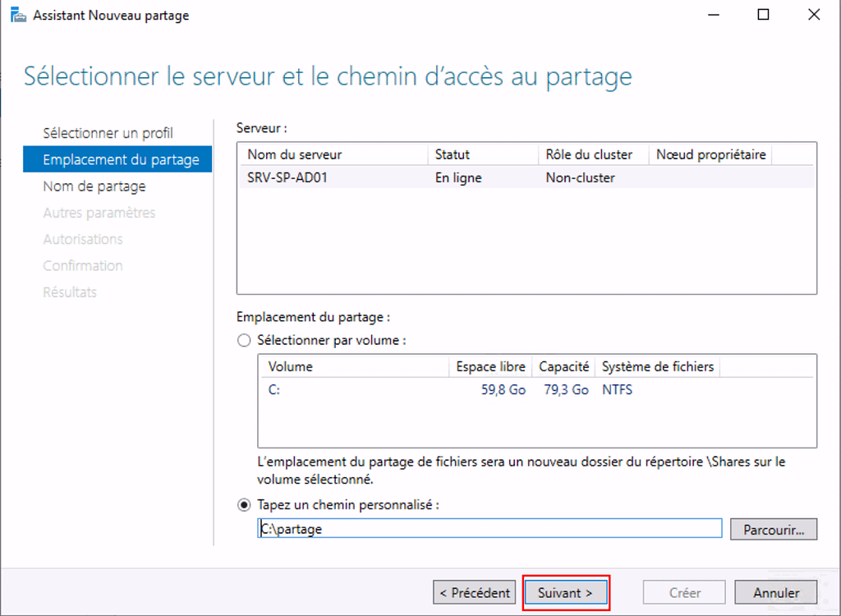Select server SRV-SP-AD01 row
Screen dimensions: 841x616
pos(526,177)
